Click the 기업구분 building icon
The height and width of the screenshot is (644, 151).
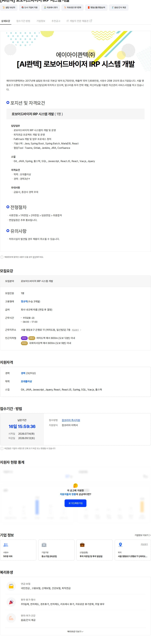(x=44, y=545)
